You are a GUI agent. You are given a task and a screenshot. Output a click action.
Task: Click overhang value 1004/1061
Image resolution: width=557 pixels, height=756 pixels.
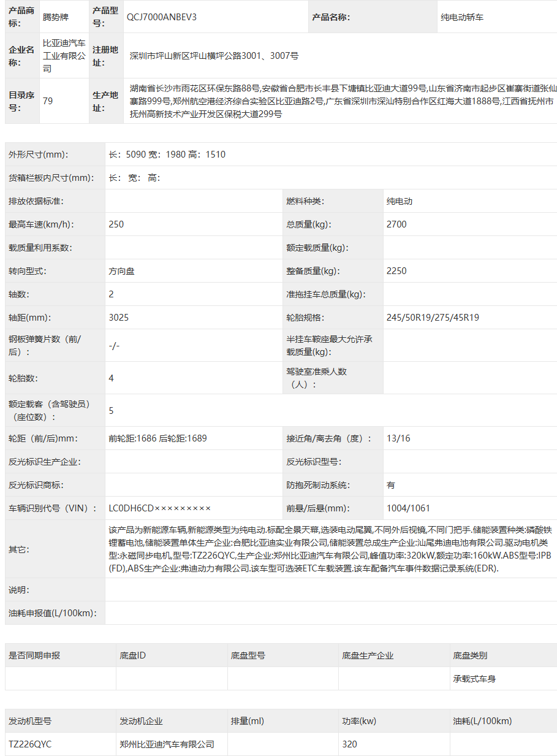408,508
